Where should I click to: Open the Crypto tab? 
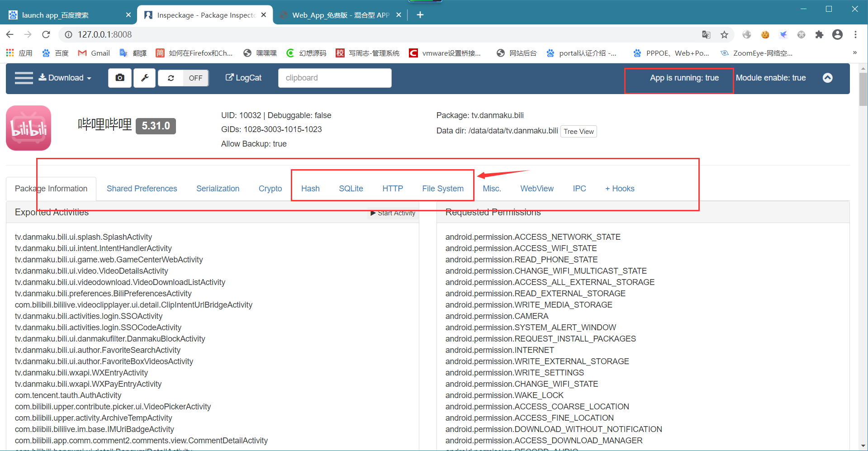tap(270, 189)
